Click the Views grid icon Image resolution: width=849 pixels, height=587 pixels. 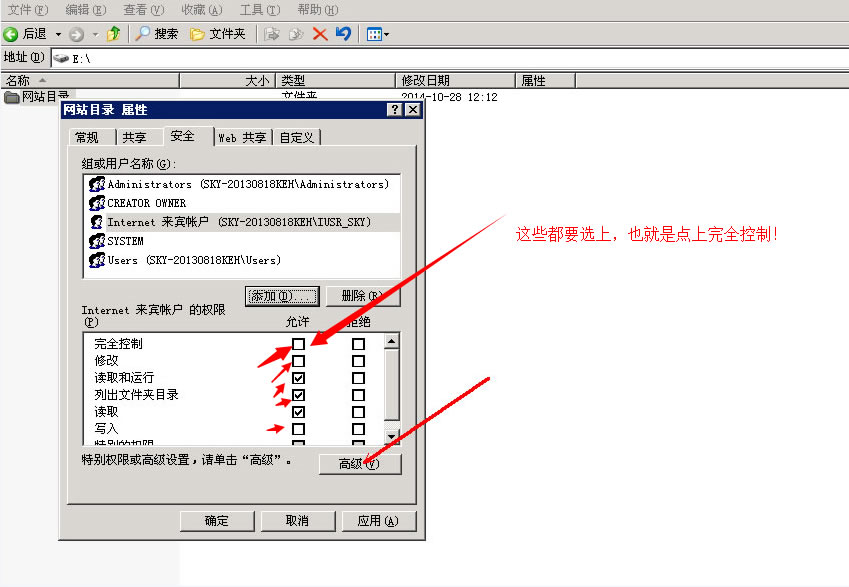click(x=374, y=35)
